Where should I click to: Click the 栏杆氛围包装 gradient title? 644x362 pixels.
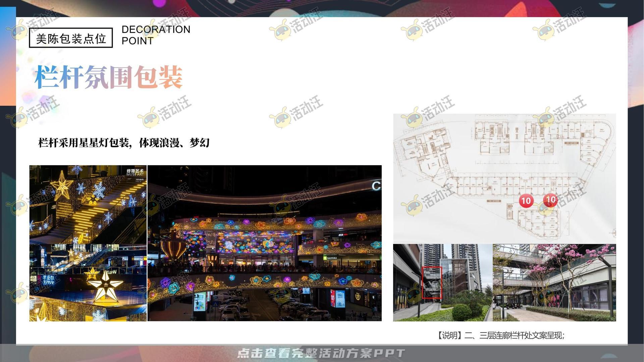click(x=109, y=77)
